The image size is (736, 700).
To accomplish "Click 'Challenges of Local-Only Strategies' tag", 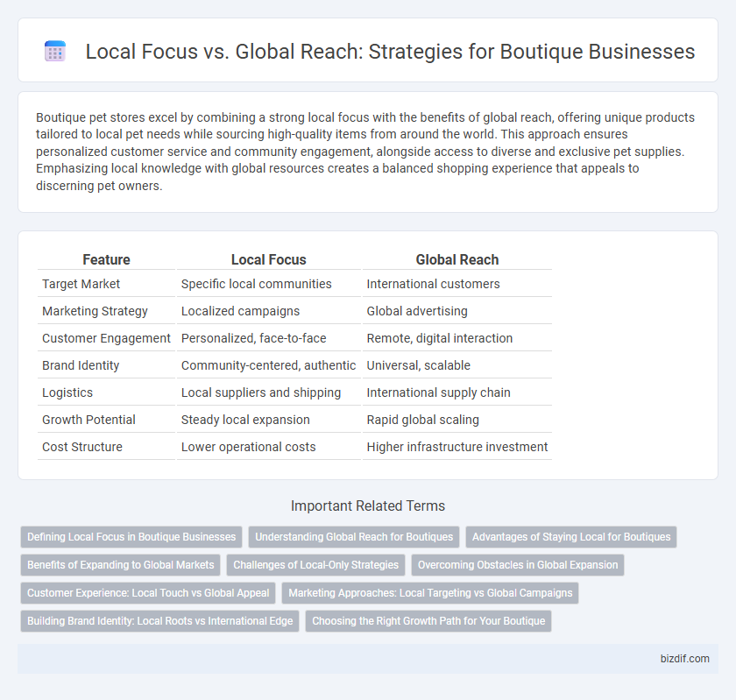I will pos(316,565).
